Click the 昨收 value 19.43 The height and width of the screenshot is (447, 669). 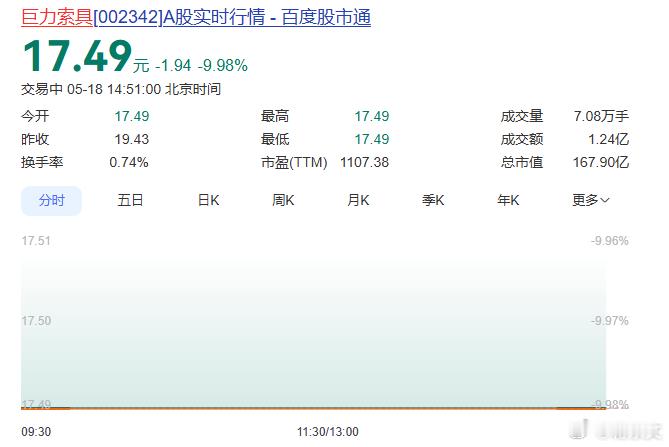point(131,139)
